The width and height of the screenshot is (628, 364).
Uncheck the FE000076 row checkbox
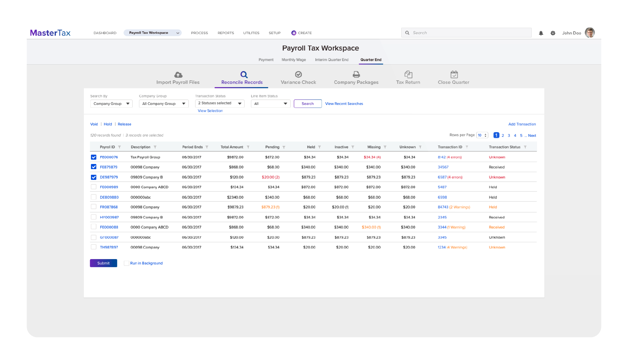(93, 157)
